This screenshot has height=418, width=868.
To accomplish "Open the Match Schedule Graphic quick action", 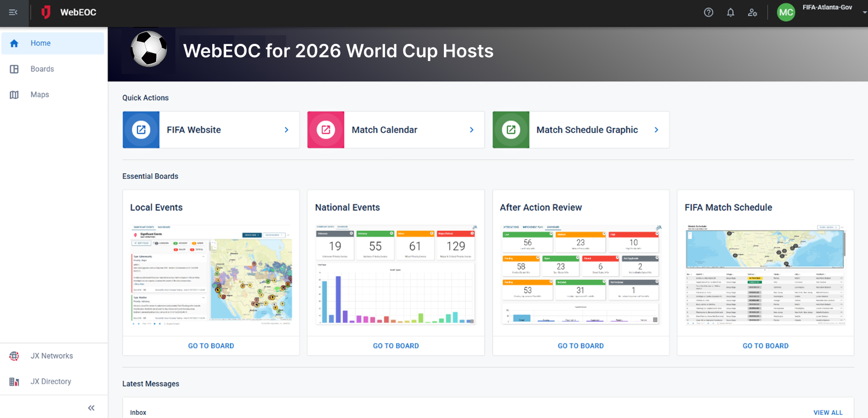I will click(x=581, y=130).
